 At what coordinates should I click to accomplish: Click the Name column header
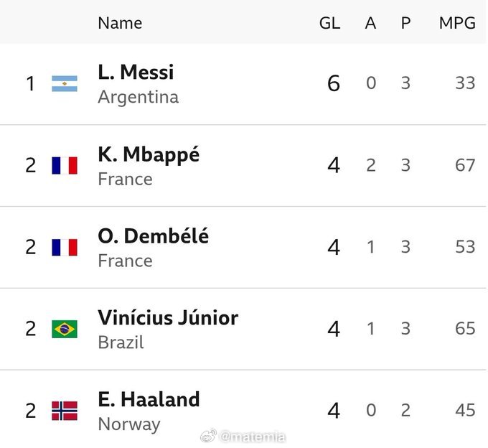[x=120, y=23]
